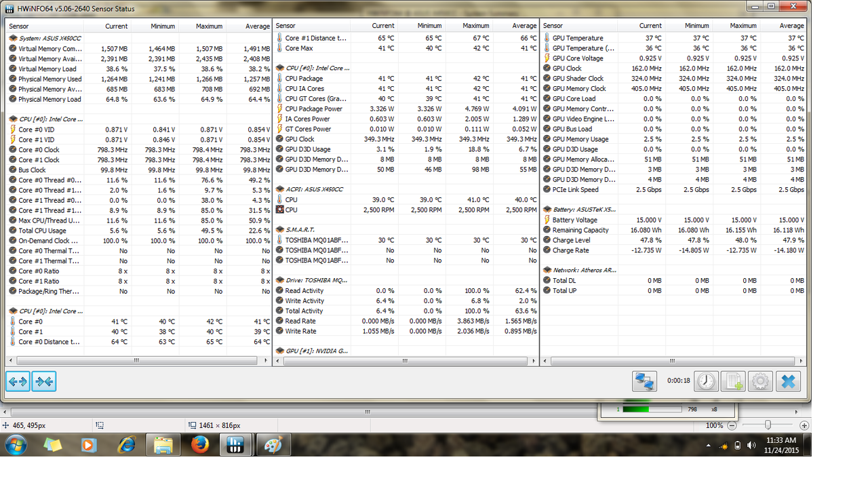Select the 'Remaining Capacity' row

673,230
